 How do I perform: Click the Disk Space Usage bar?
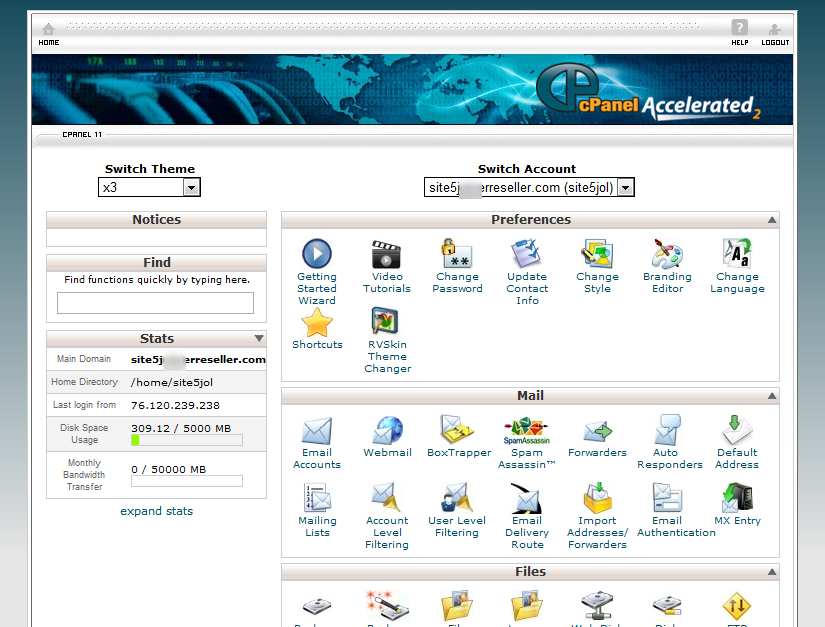(x=187, y=440)
